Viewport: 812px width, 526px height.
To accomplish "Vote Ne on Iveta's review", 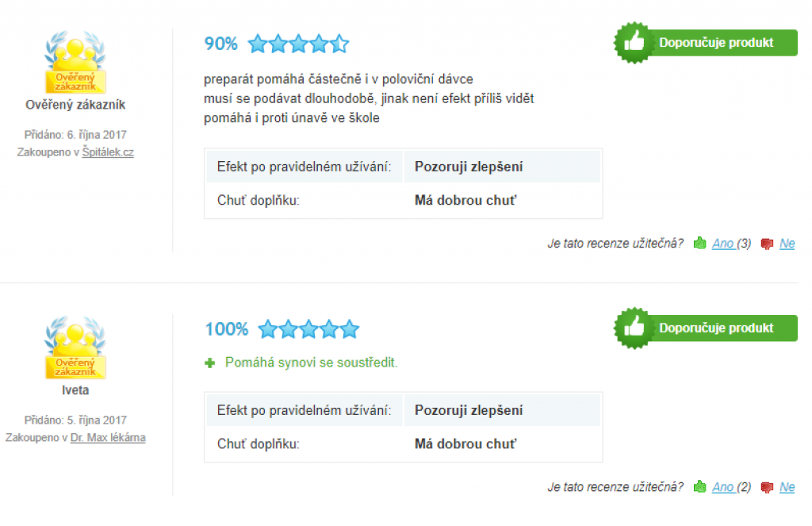I will pos(787,486).
